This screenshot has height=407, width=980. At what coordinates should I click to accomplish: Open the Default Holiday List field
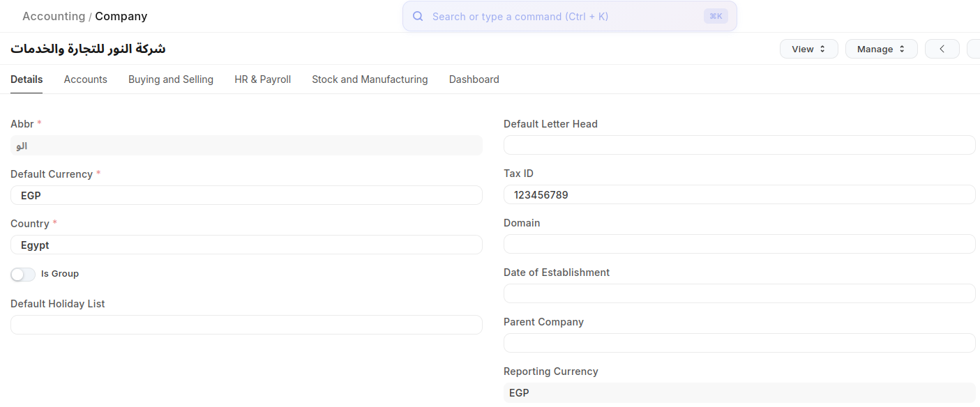coord(246,325)
